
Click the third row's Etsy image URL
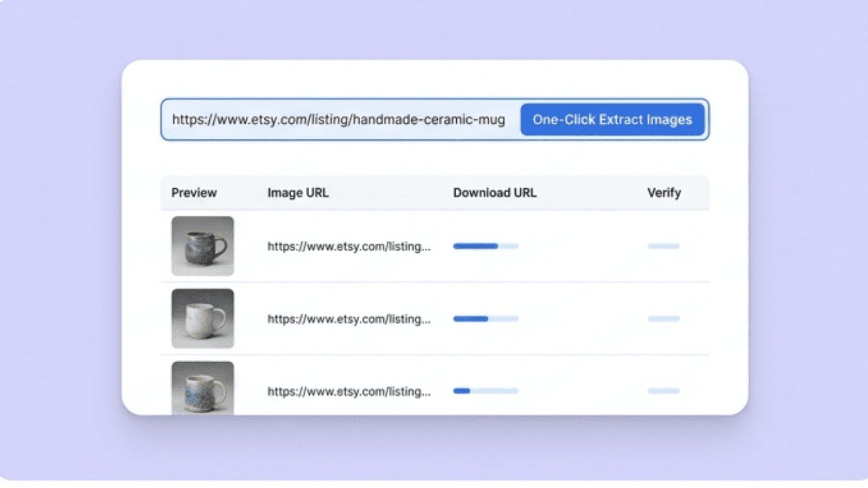(349, 391)
